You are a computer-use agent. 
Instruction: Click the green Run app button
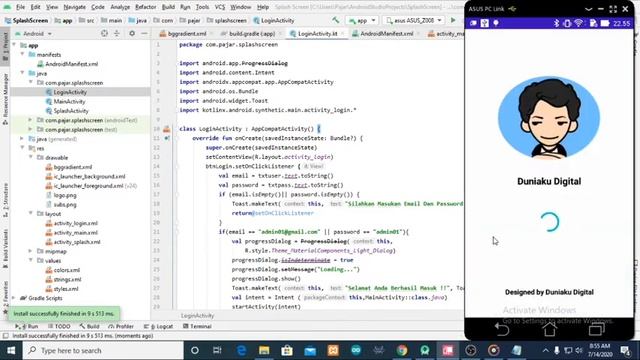click(453, 20)
